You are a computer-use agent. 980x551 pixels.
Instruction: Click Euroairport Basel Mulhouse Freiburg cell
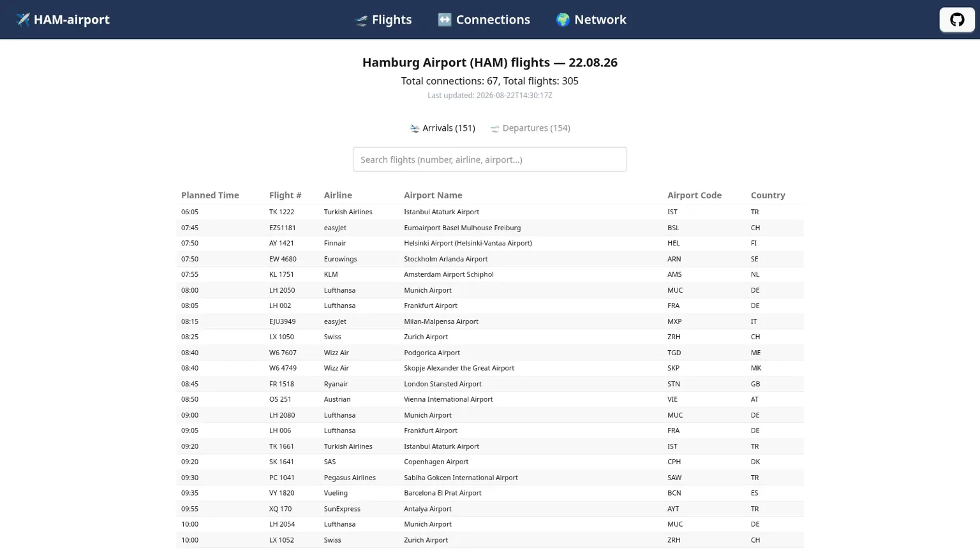tap(462, 228)
